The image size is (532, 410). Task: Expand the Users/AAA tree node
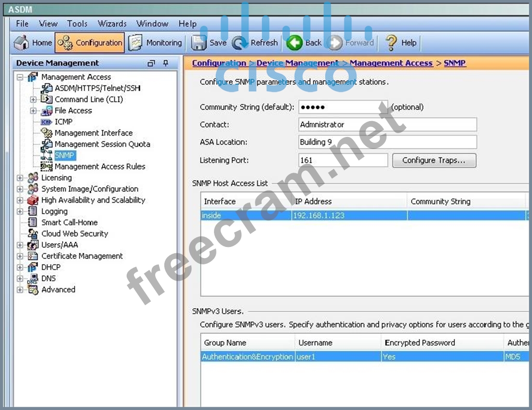tap(20, 245)
